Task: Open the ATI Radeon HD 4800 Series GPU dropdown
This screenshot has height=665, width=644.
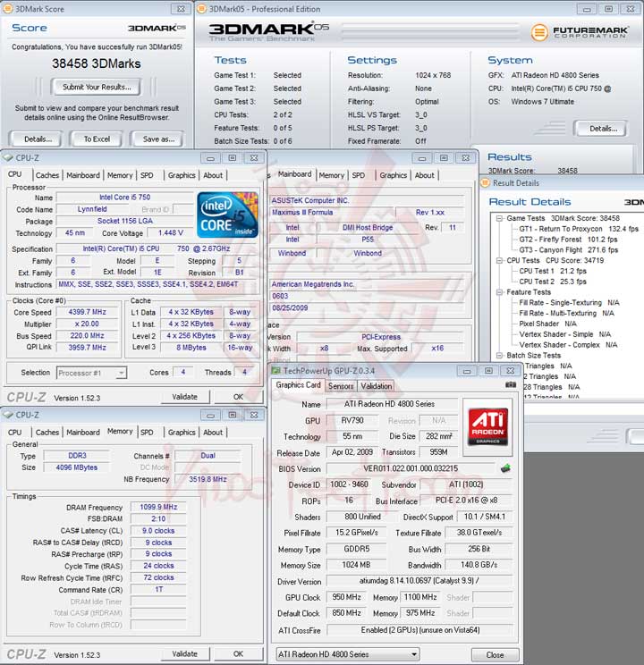Action: tap(413, 654)
